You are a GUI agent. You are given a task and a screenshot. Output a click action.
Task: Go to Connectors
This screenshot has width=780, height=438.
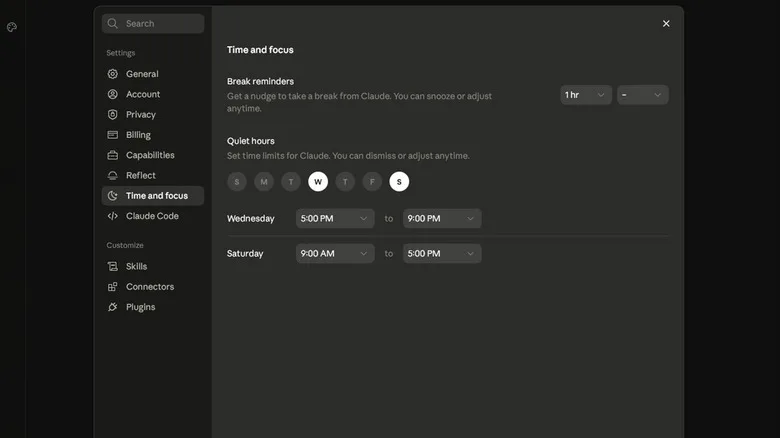point(153,287)
